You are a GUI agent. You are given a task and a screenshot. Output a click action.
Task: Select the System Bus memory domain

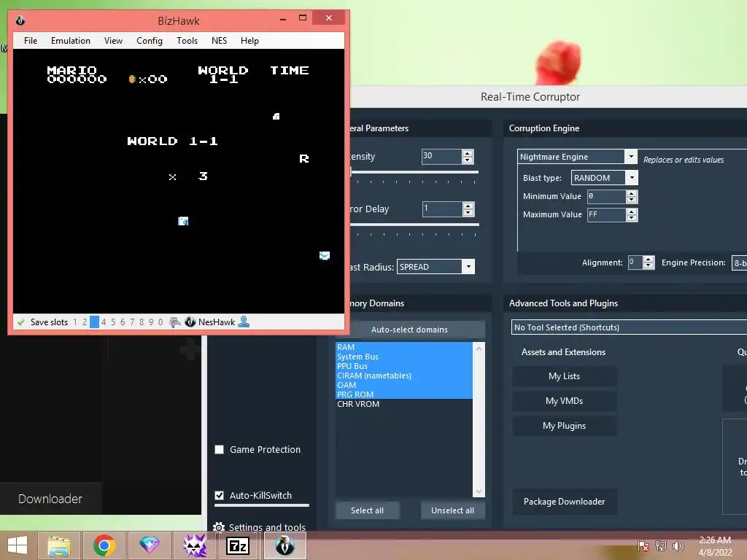pos(404,357)
